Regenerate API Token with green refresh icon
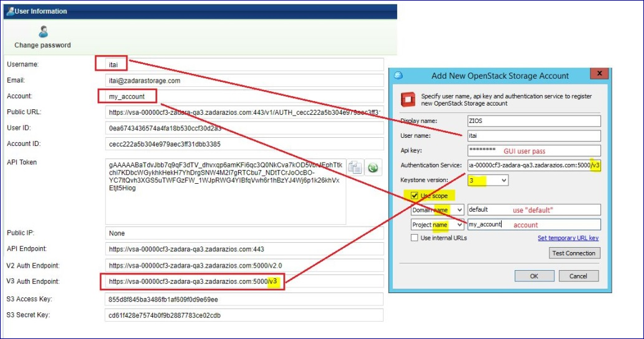Image resolution: width=644 pixels, height=339 pixels. tap(373, 167)
